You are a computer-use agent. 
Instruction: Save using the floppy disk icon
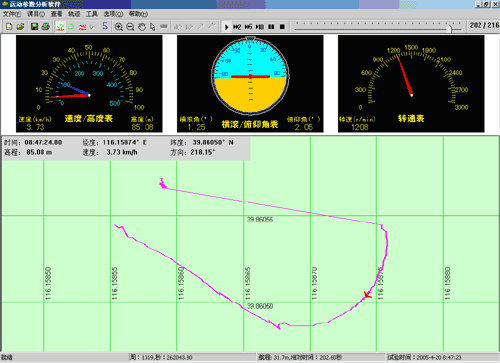click(x=34, y=27)
